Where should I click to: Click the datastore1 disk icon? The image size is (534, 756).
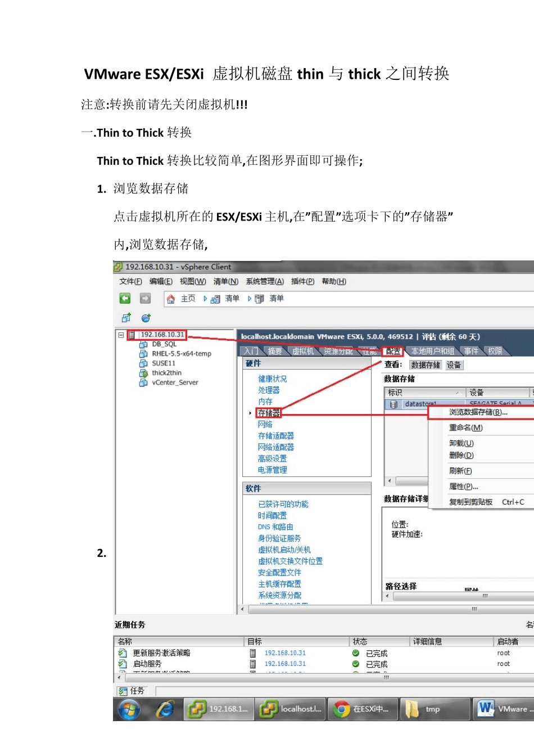click(393, 404)
